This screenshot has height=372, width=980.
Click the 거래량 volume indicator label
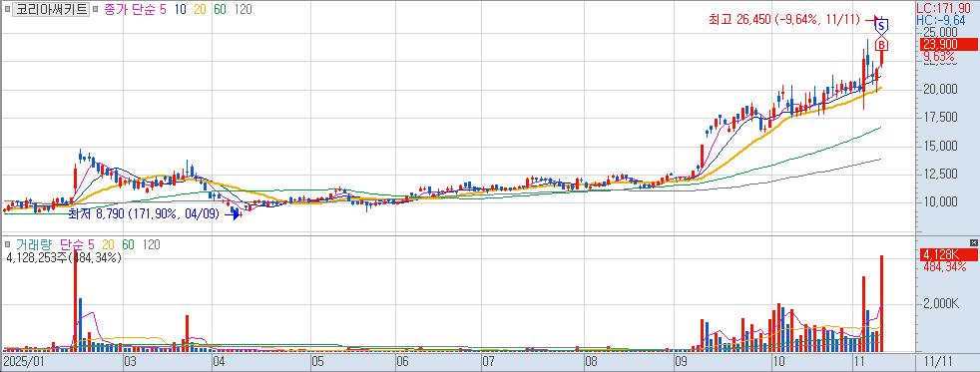tap(34, 245)
